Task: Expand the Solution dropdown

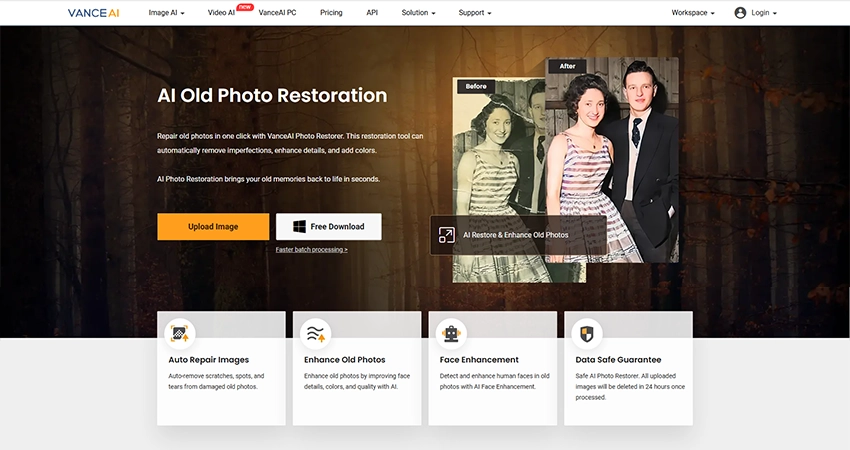Action: pos(418,12)
